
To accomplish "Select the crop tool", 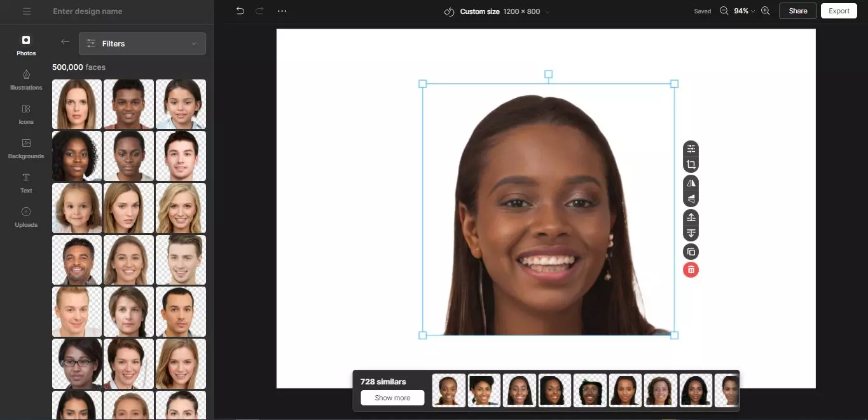I will [691, 165].
